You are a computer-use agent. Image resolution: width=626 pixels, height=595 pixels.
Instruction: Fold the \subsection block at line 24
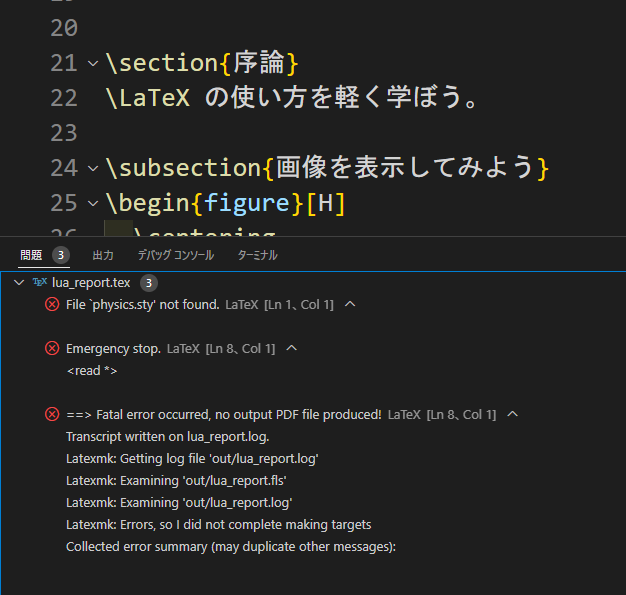[93, 168]
